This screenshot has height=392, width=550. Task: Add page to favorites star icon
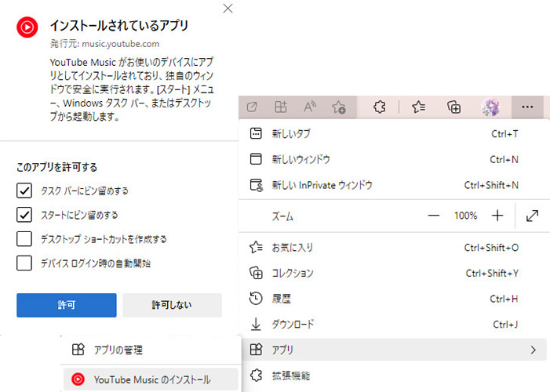pyautogui.click(x=338, y=107)
